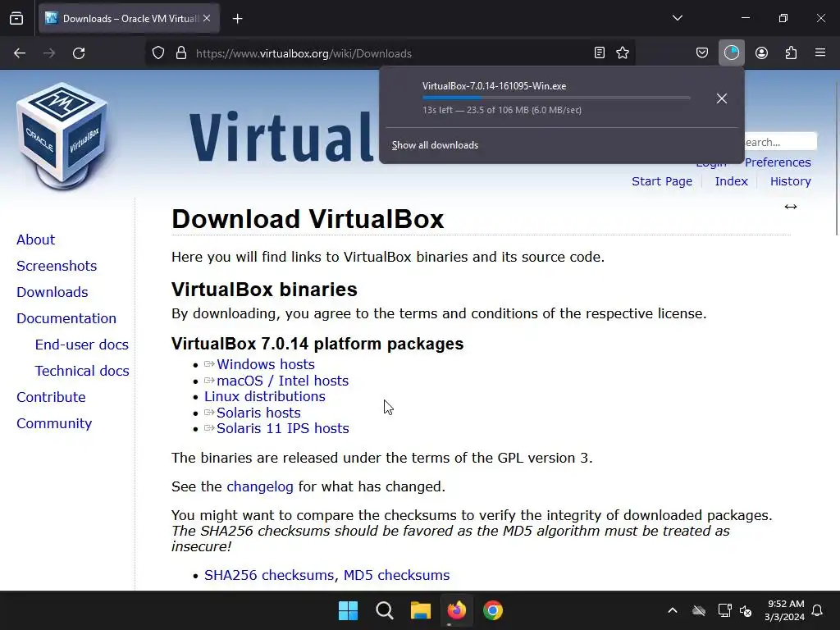Screen dimensions: 840x630
Task: Open the clock showing 9:52 AM
Action: (x=784, y=610)
